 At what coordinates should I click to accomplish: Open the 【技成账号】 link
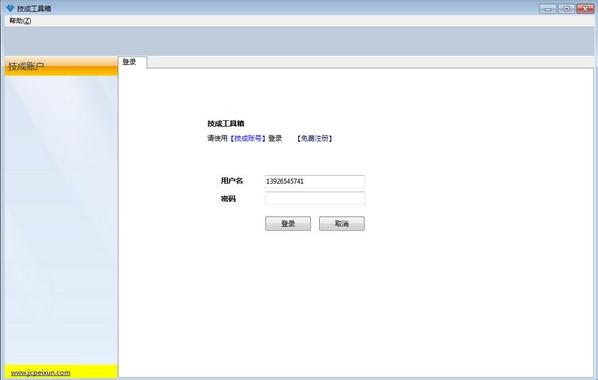[x=248, y=138]
